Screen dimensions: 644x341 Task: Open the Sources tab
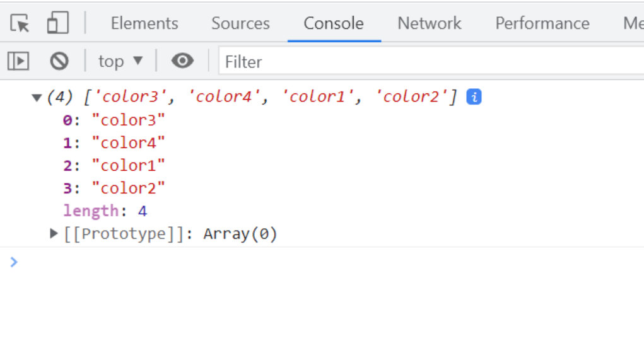tap(240, 24)
